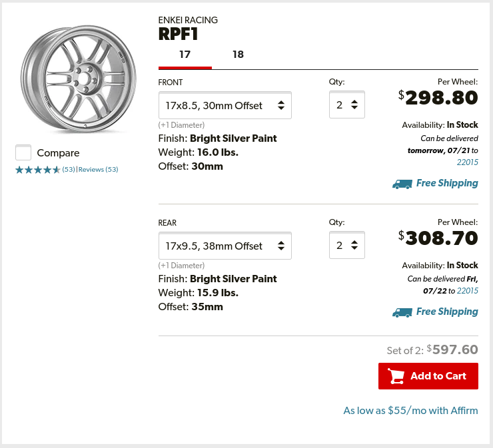Click the ENKEI RACING brand name
The image size is (493, 448).
click(x=188, y=20)
